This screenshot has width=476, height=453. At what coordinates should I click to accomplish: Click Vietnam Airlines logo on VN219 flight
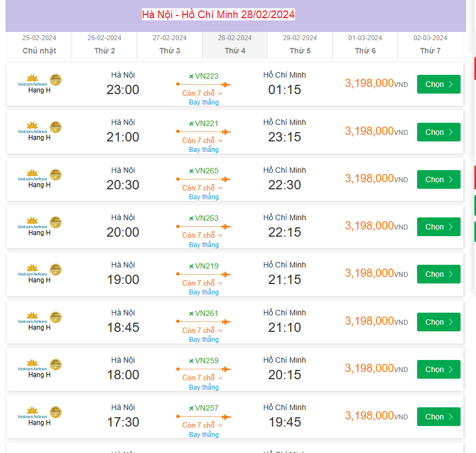pos(32,270)
